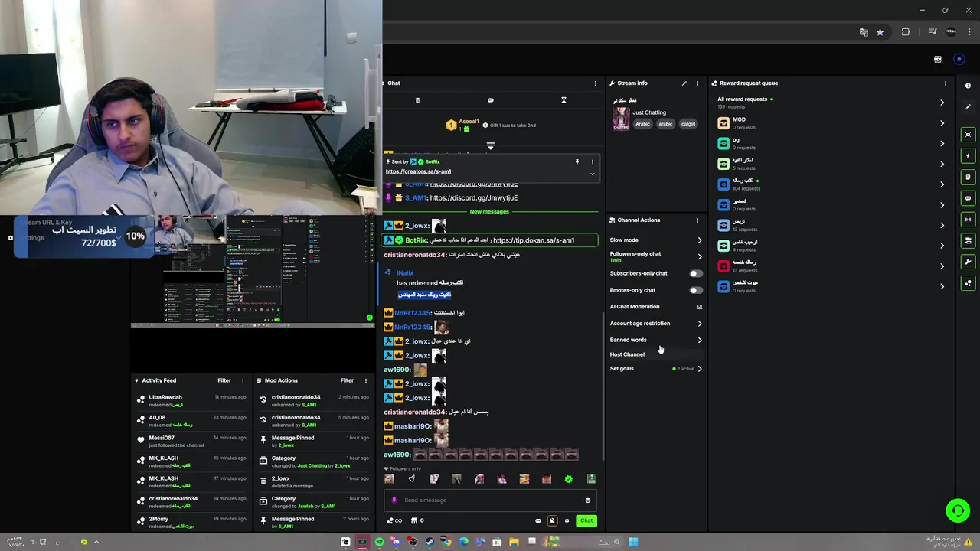
Task: Click the capitalized Arabic stream tag
Action: (x=642, y=124)
